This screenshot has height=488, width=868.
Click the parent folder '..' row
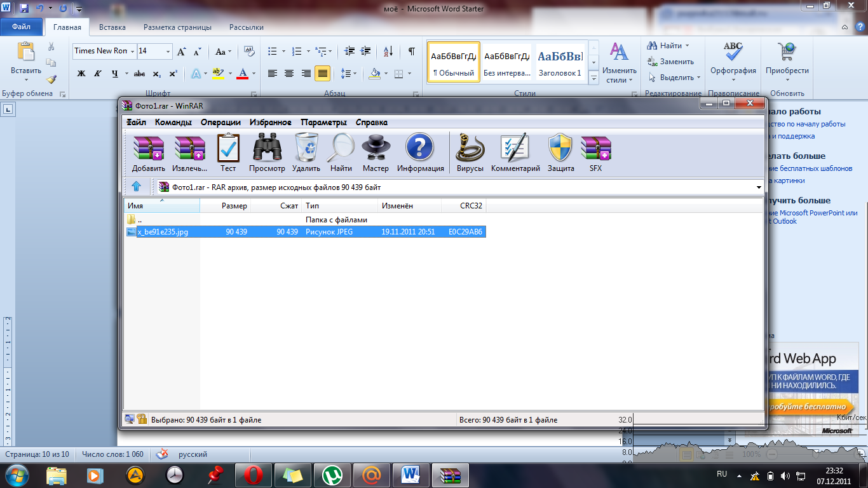pos(305,220)
